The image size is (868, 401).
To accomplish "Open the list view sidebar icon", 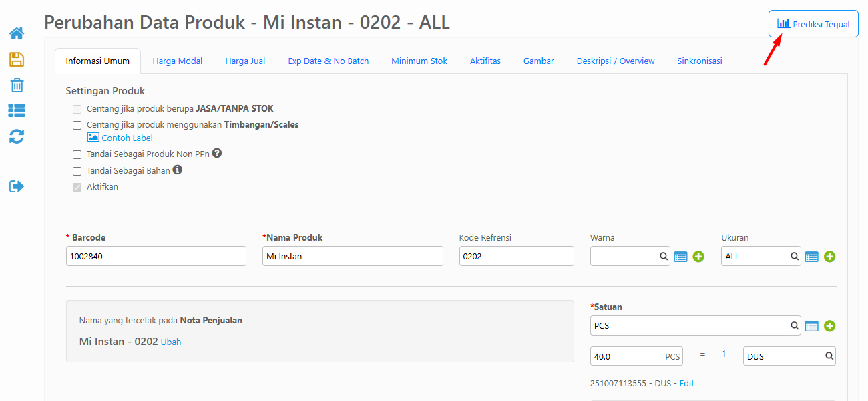I will click(x=17, y=110).
